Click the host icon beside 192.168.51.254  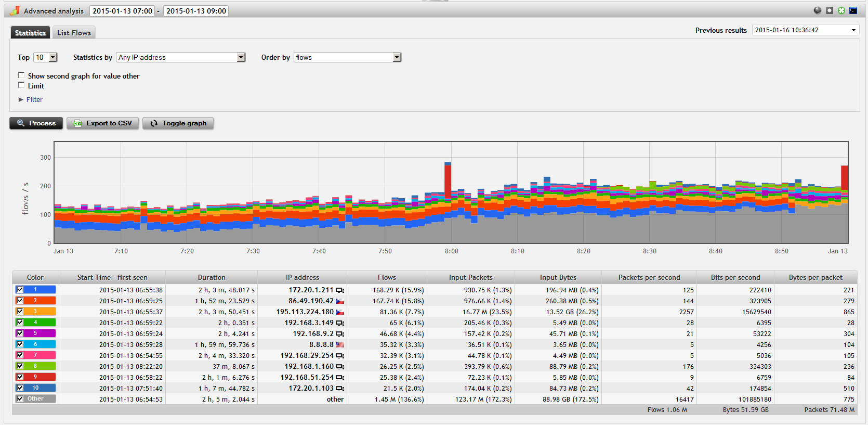[340, 378]
